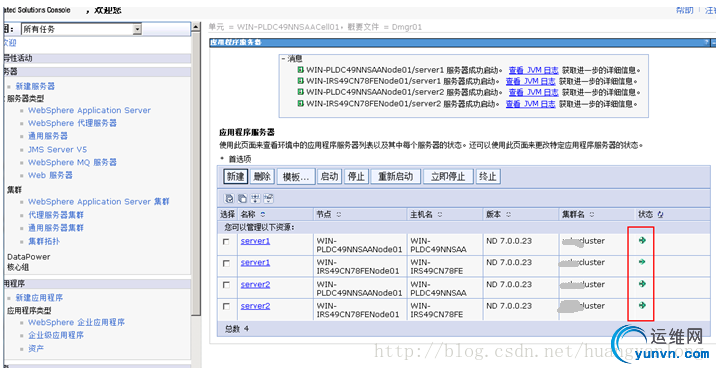Tick checkbox for server2 on IRS49CN78FENode01
The height and width of the screenshot is (371, 716).
click(226, 307)
